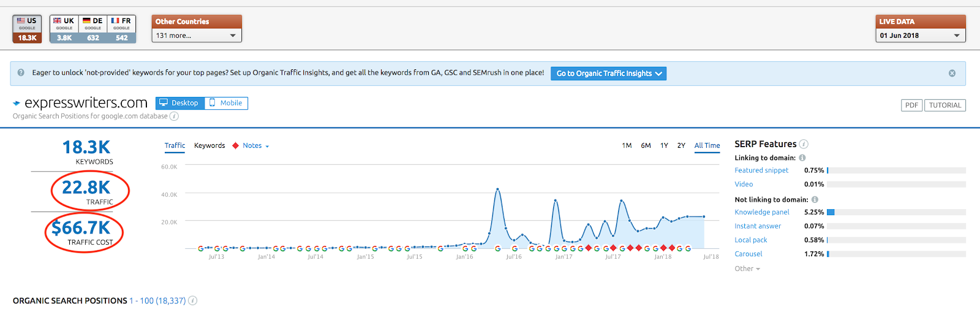Click the Knowledge panel percentage bar

[x=896, y=212]
